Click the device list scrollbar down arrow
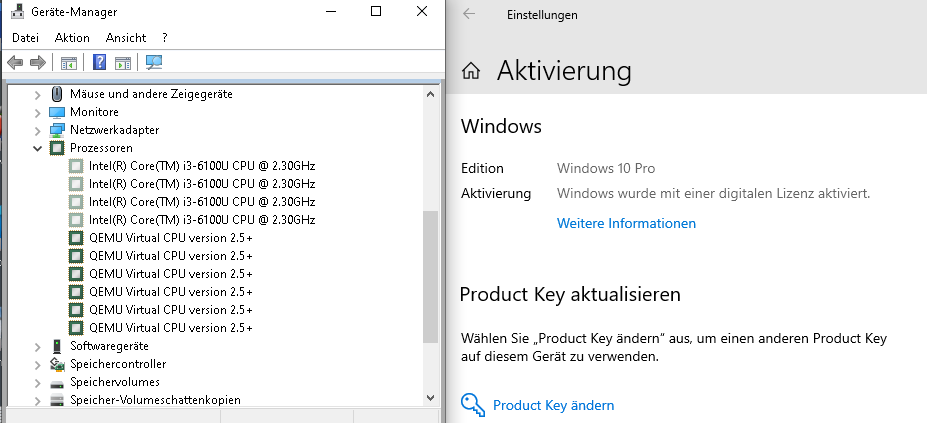Screen dimensions: 927x423 click(430, 398)
